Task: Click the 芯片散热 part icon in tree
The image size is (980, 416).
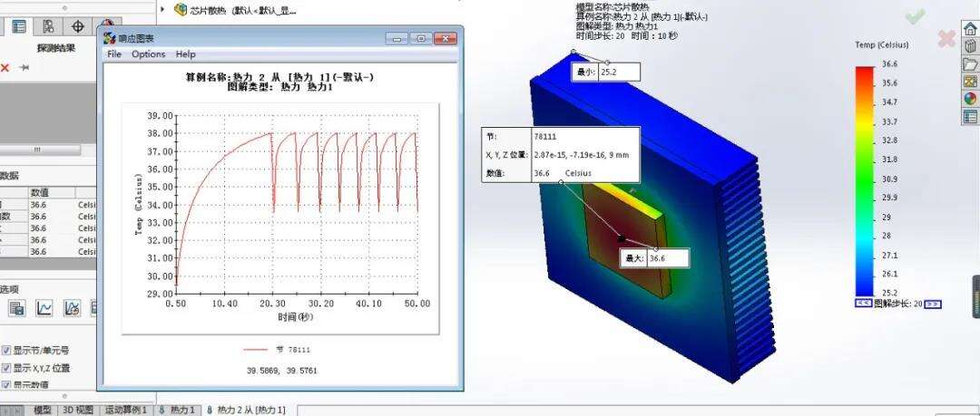Action: coord(181,9)
